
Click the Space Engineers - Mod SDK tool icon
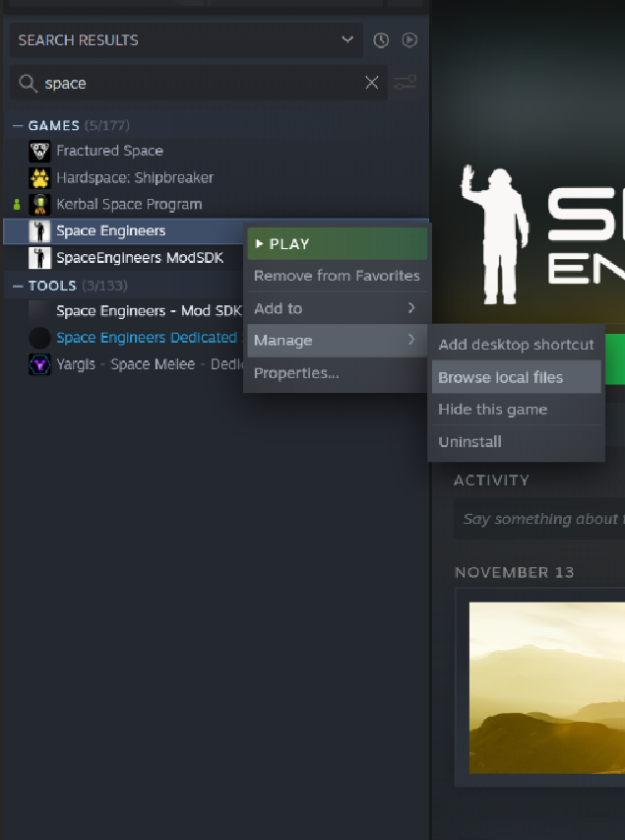39,311
